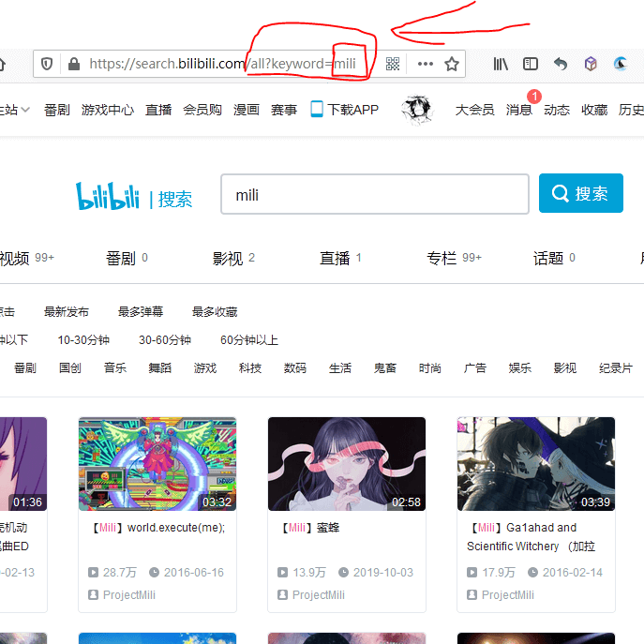The width and height of the screenshot is (644, 644).
Task: Expand the 主站 dropdown chevron
Action: point(25,110)
